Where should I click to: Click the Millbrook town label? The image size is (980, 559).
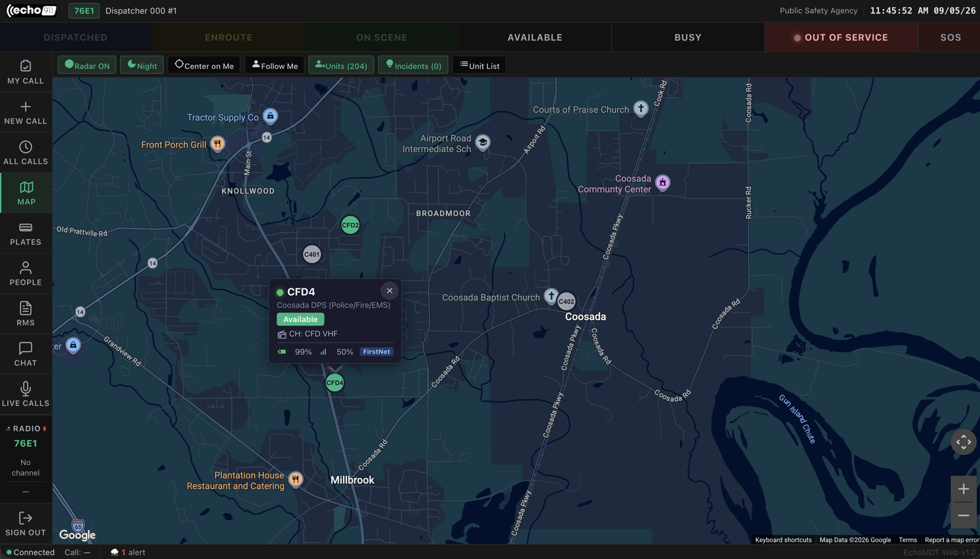point(352,480)
